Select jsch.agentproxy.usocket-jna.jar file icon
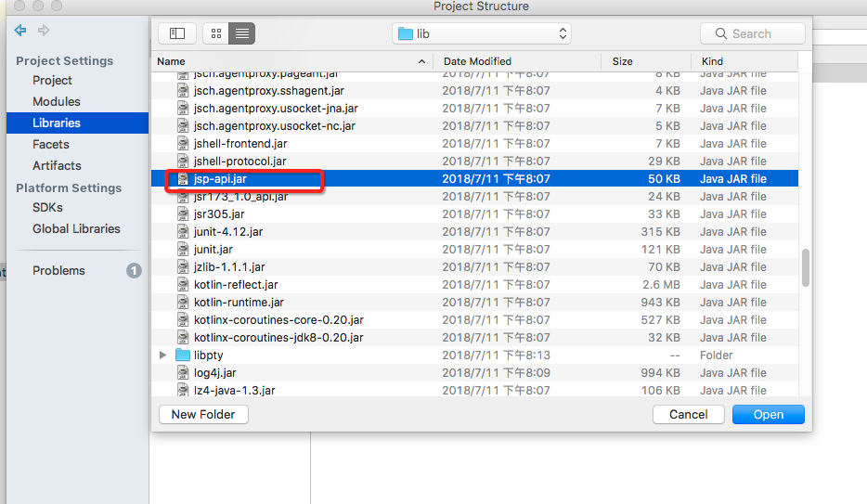This screenshot has width=867, height=504. (183, 109)
